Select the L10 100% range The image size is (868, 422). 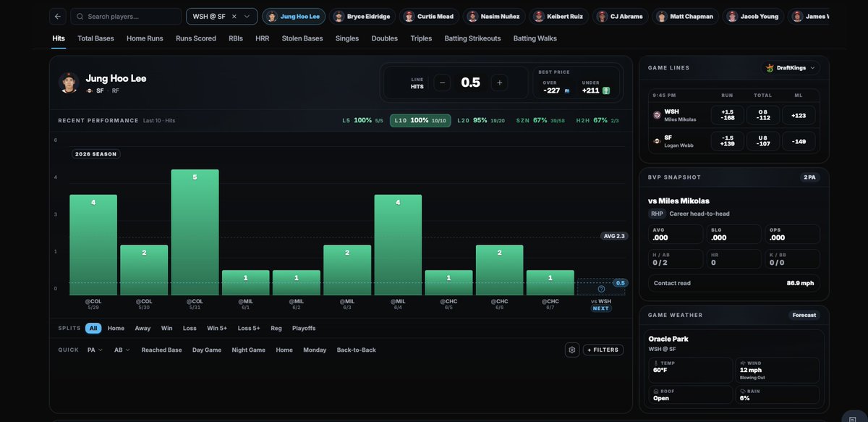click(420, 120)
